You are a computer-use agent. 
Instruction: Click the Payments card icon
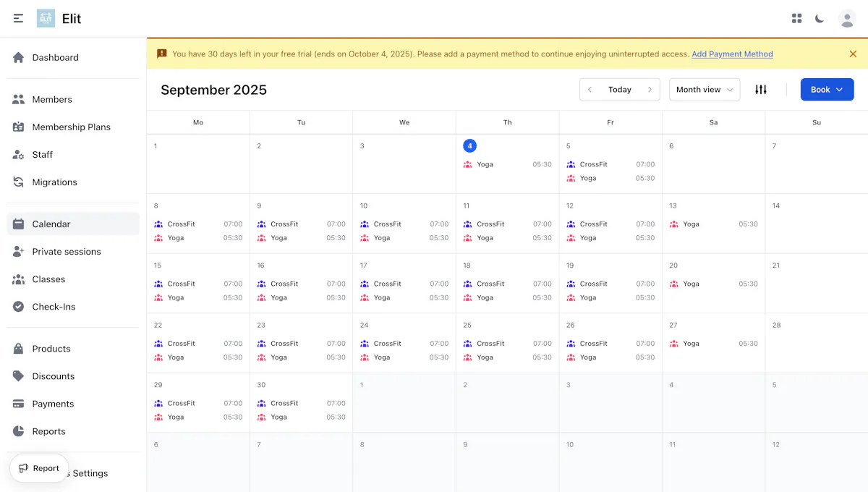click(x=19, y=404)
